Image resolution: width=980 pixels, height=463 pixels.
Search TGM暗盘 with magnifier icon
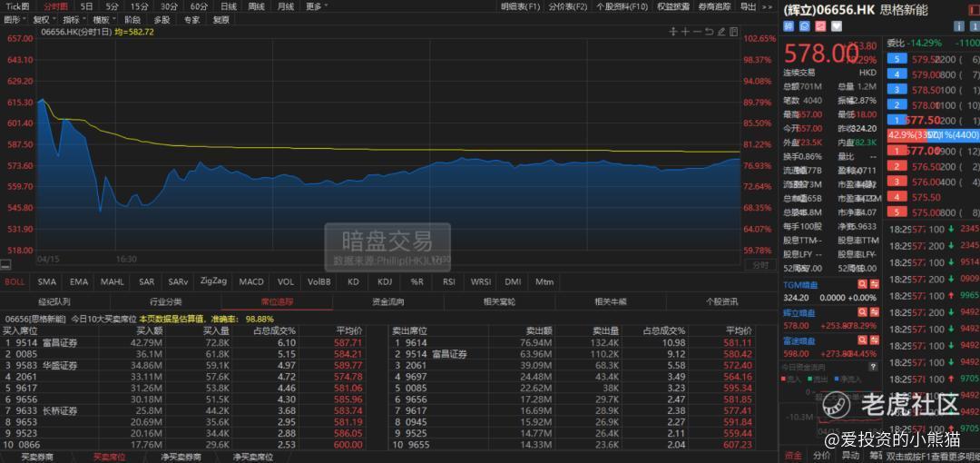(x=862, y=284)
